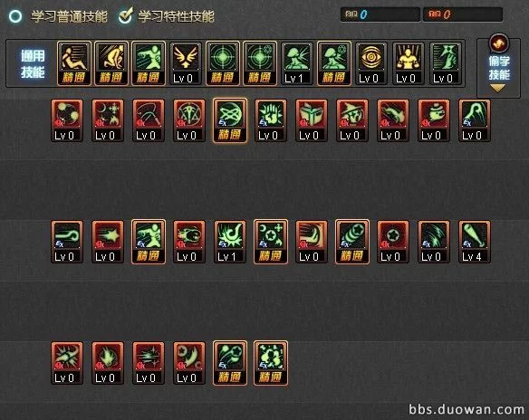This screenshot has height=420, width=529.
Task: Click the baseball bat skill at Lv 4
Action: 475,242
